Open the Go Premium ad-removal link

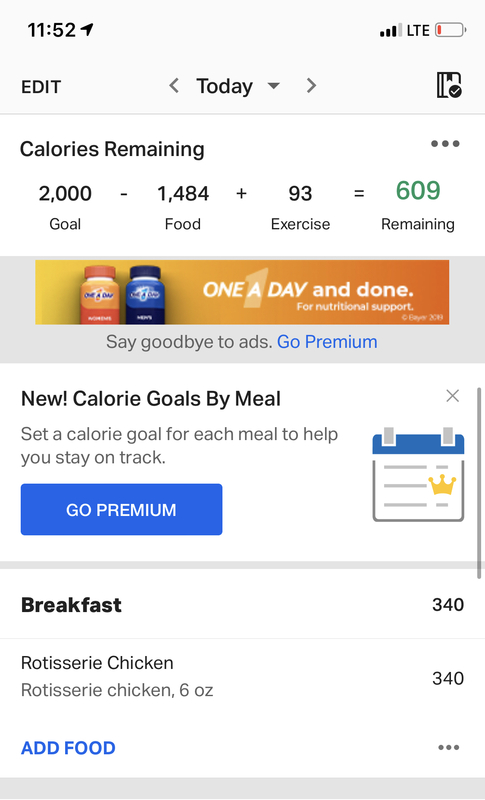(327, 342)
